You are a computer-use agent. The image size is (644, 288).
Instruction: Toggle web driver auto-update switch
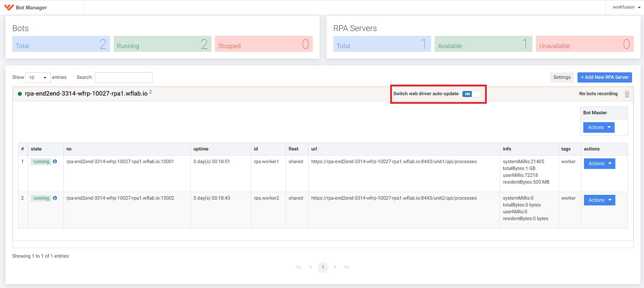[x=472, y=94]
